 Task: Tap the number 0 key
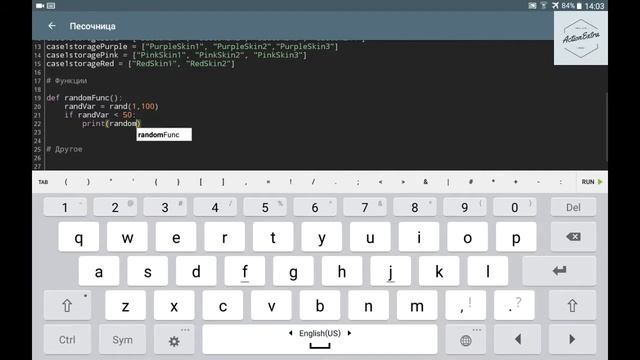coord(515,207)
